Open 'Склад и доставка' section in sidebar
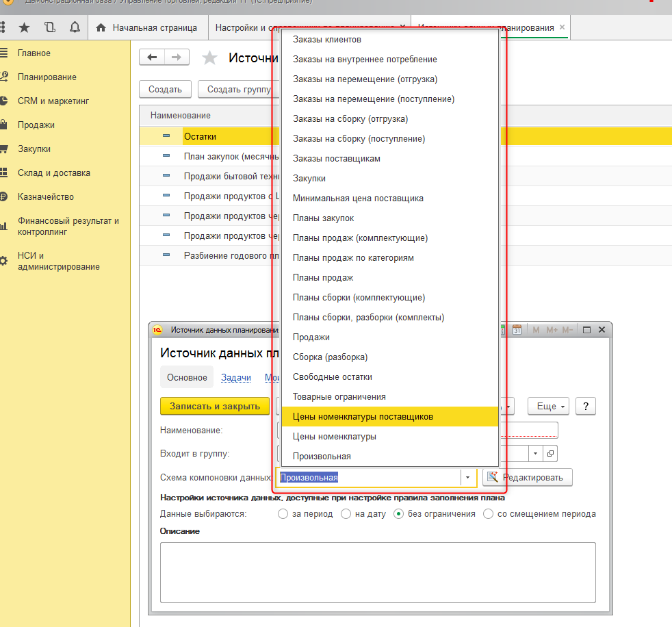 click(x=53, y=173)
